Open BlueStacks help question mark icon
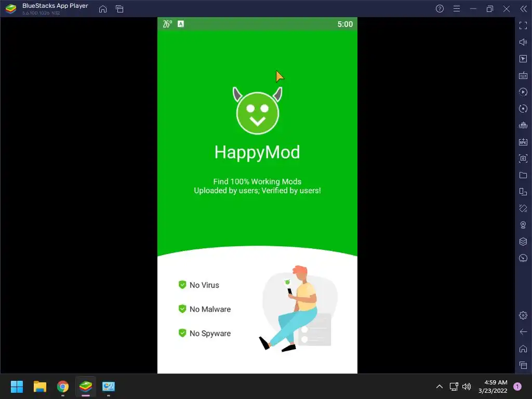The width and height of the screenshot is (532, 399). point(440,9)
